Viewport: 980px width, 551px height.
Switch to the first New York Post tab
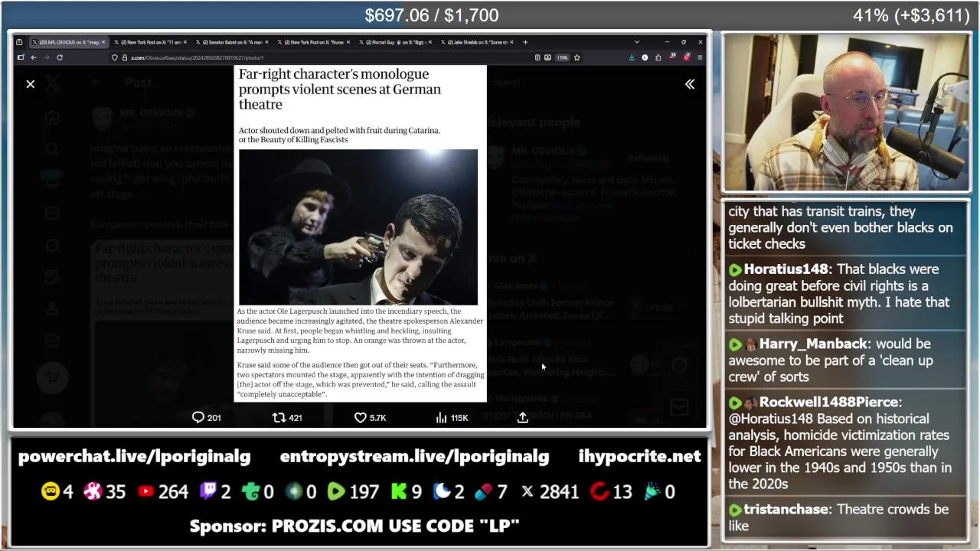(x=149, y=42)
